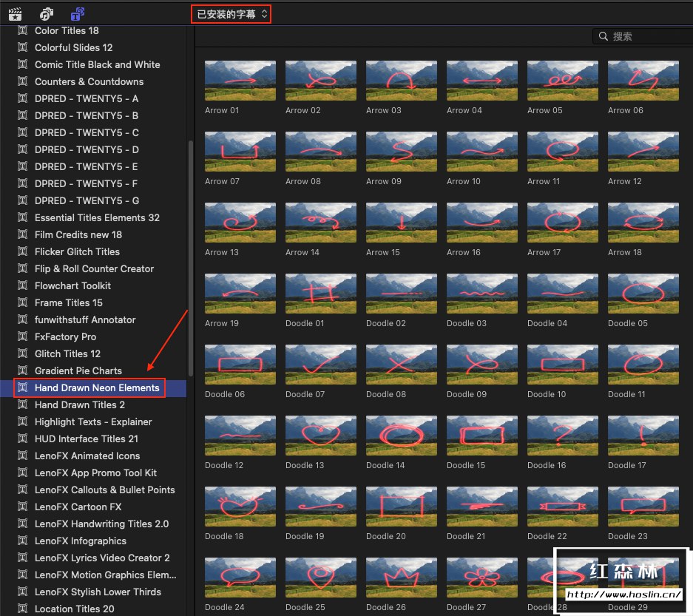Select the Doodle 08 cross thumbnail
693x616 pixels.
pyautogui.click(x=402, y=365)
